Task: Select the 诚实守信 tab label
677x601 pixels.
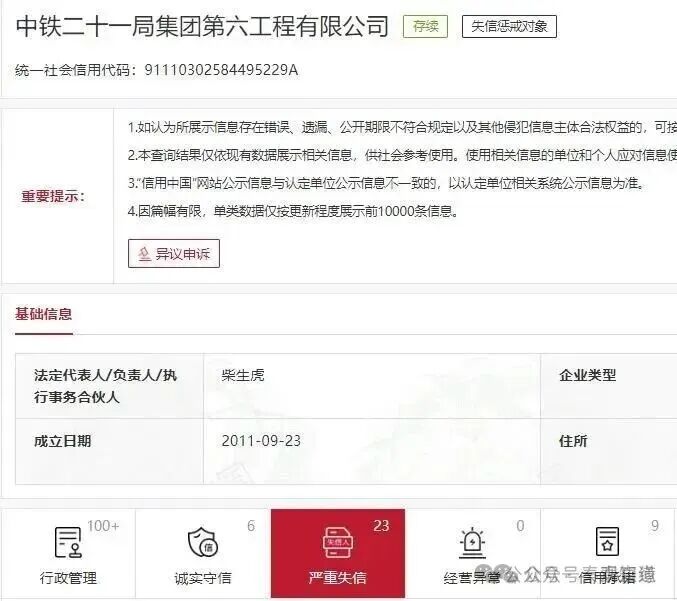Action: click(202, 578)
